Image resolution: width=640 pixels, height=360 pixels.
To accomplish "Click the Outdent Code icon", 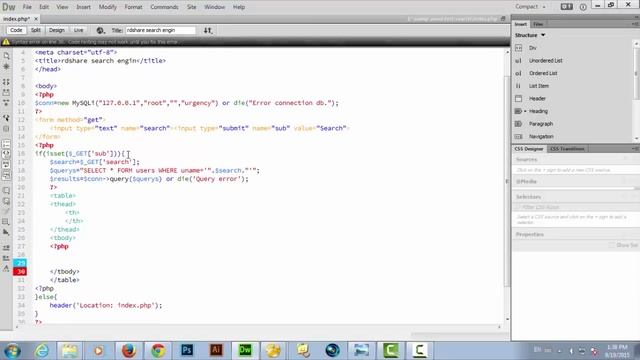I will (6, 258).
